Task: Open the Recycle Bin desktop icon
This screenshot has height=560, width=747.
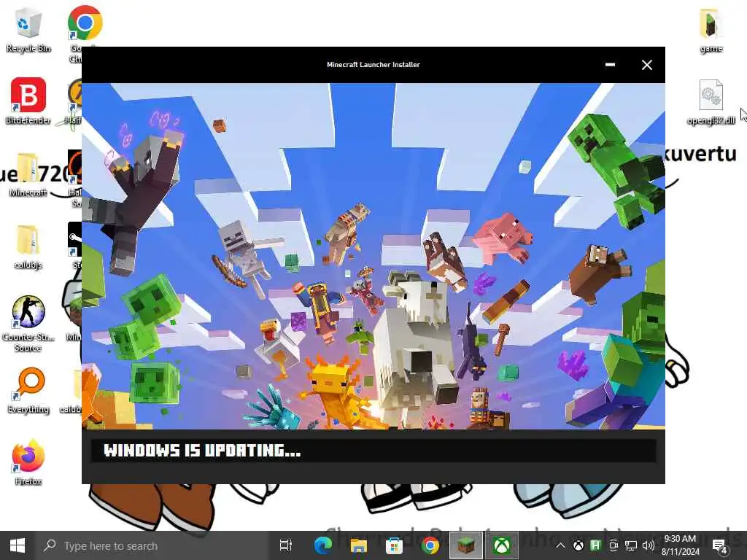Action: (28, 29)
